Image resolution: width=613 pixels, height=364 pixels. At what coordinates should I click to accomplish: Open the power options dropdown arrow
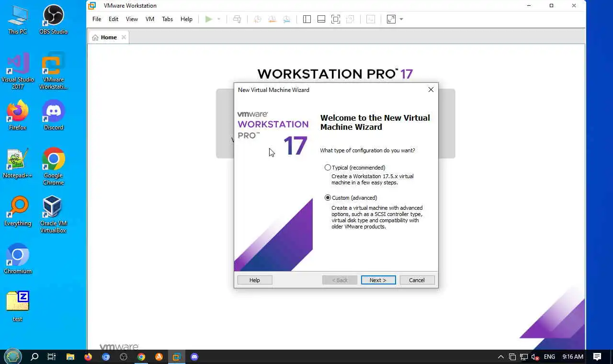(x=219, y=19)
